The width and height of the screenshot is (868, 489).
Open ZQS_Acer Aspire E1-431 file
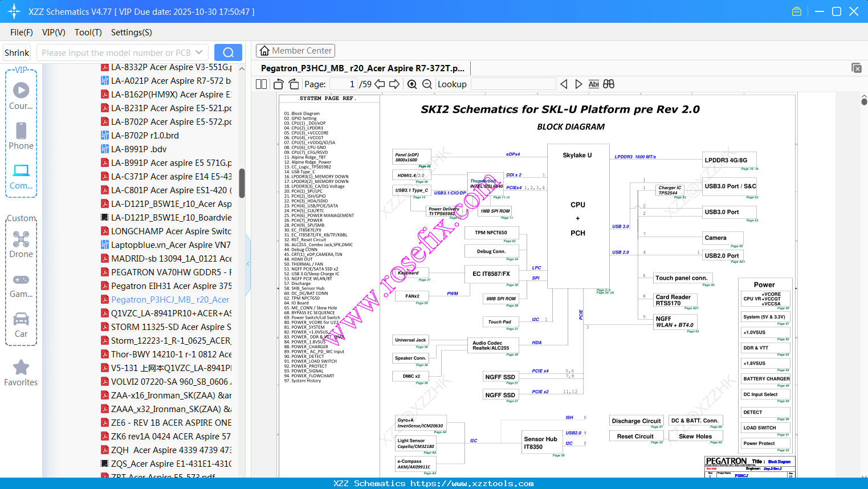166,464
